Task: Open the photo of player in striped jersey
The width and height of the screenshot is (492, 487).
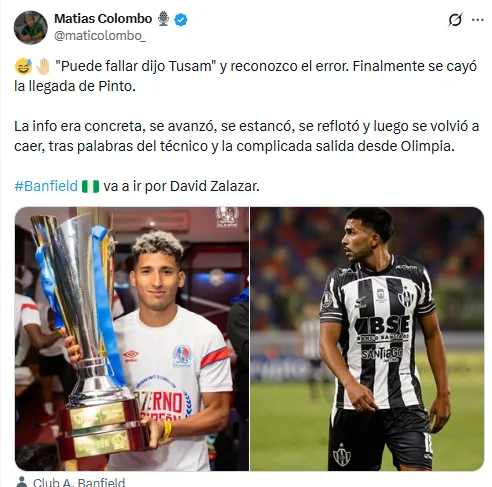Action: 367,339
